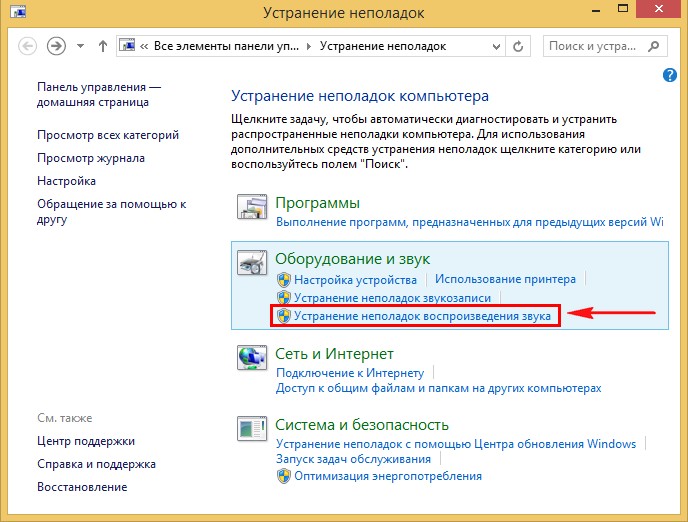The height and width of the screenshot is (522, 688).
Task: Click the double chevron in address bar
Action: click(x=143, y=46)
